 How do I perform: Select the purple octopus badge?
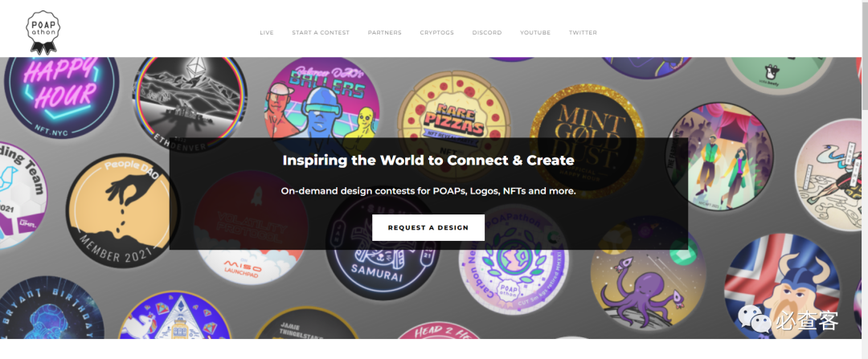click(648, 273)
